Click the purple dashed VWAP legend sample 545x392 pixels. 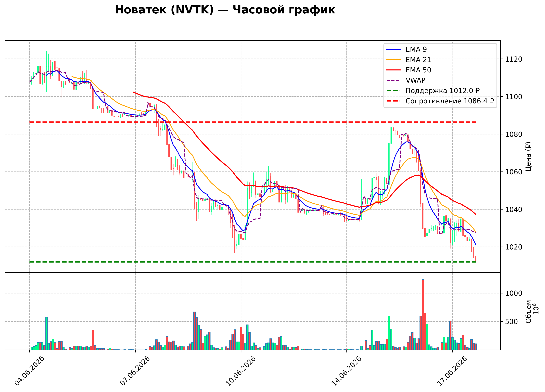[x=393, y=80]
